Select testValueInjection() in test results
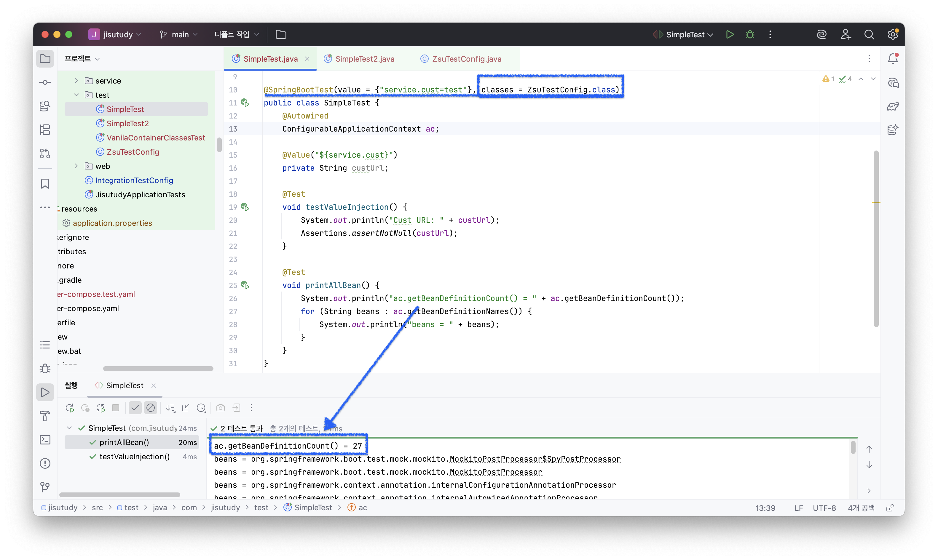 pos(134,457)
